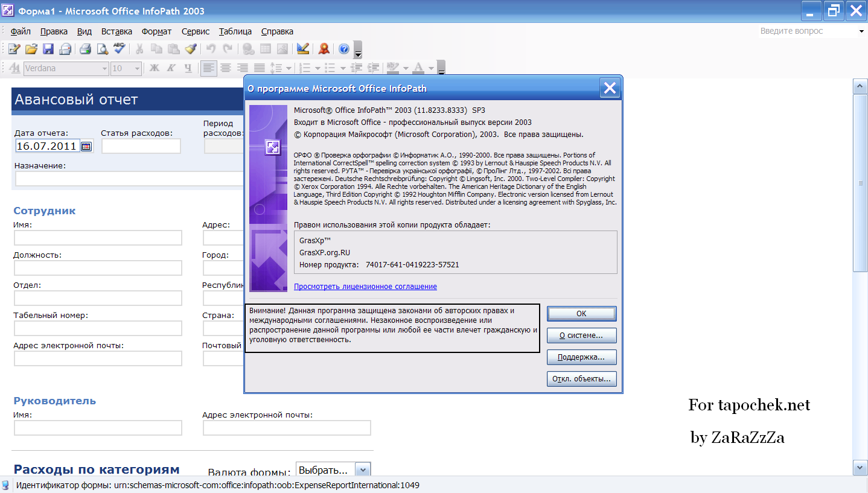
Task: Open the Verdana font name dropdown
Action: (x=104, y=68)
